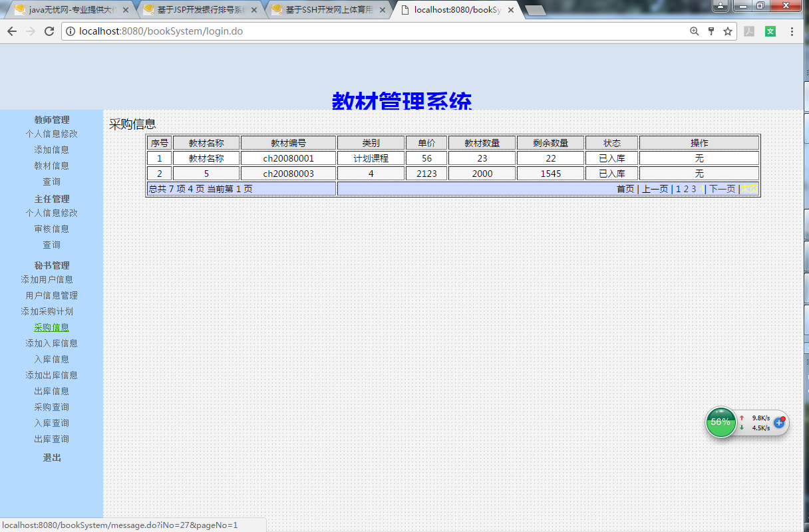Image resolution: width=809 pixels, height=532 pixels.
Task: Bookmark this page with the star icon
Action: (x=728, y=31)
